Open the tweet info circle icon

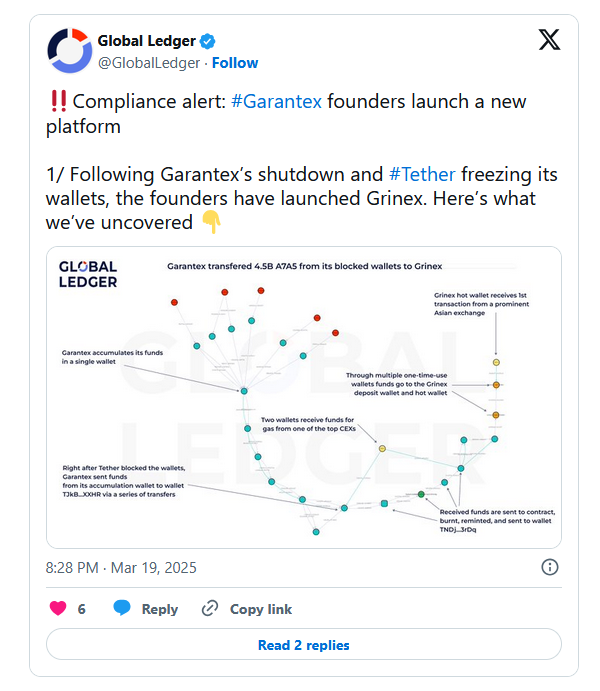coord(549,567)
